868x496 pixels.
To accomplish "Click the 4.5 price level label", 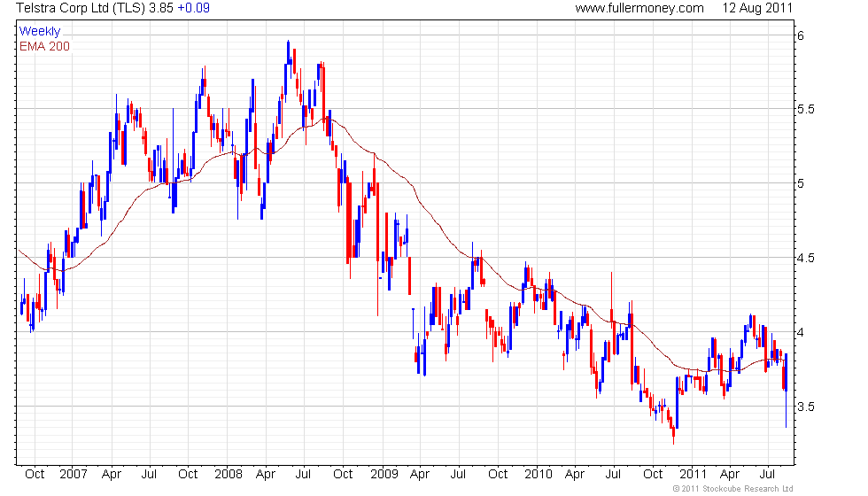I will pos(805,258).
